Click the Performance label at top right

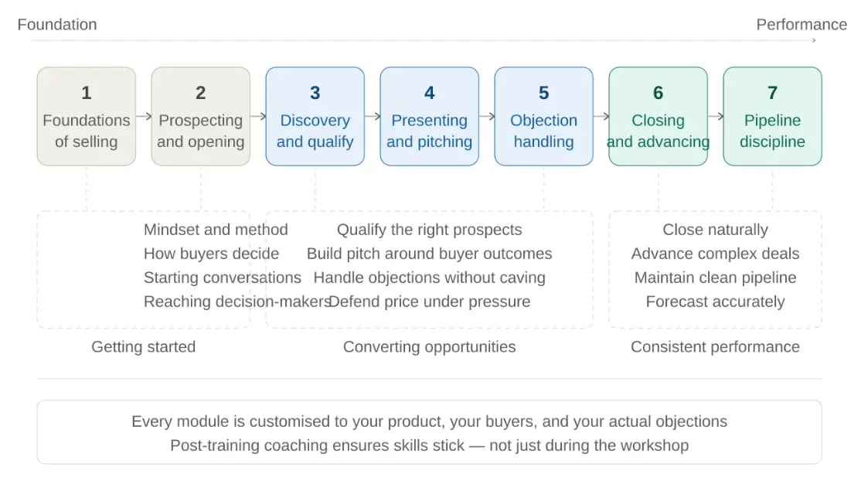(801, 24)
